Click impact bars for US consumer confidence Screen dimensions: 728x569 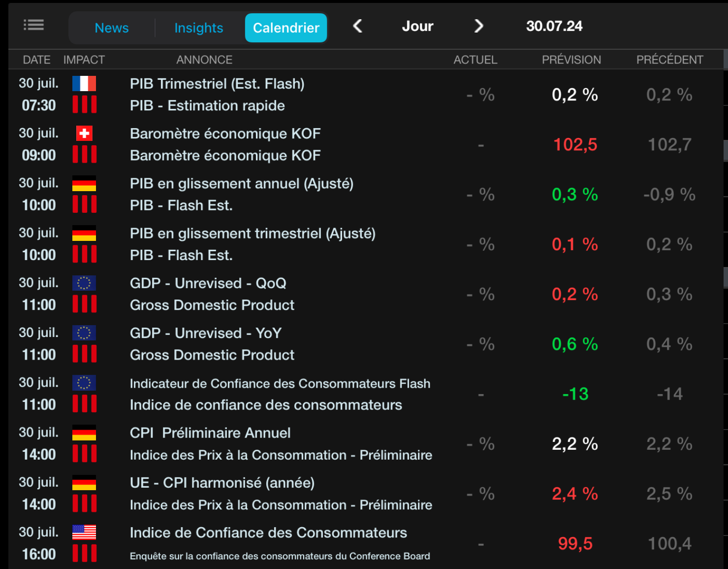pos(84,553)
